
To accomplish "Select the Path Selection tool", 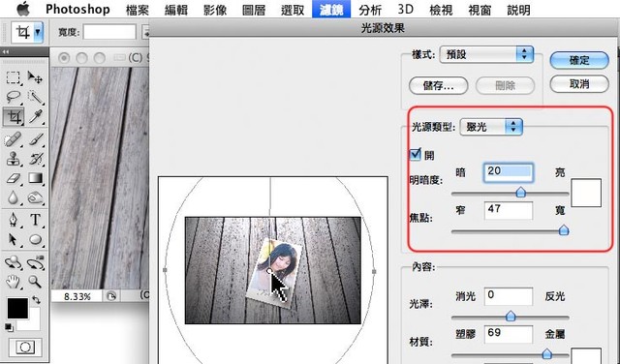I will coord(13,239).
